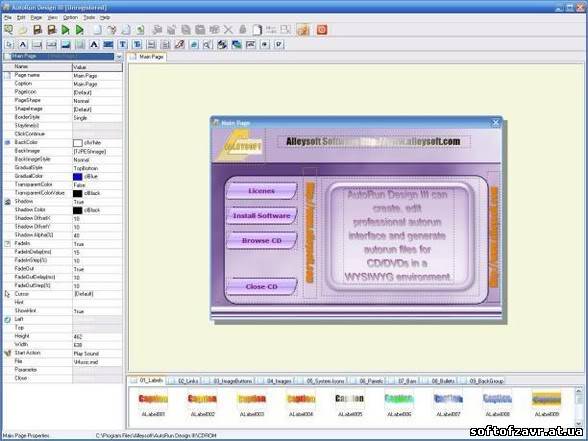This screenshot has height=441, width=588.
Task: Click the label gallery scroll up arrow
Action: [x=580, y=391]
